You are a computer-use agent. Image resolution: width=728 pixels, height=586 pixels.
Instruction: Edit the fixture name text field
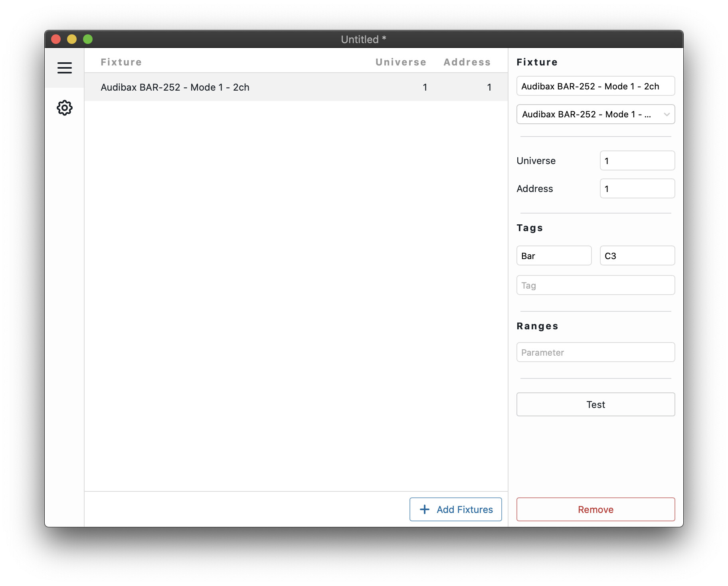pyautogui.click(x=595, y=86)
